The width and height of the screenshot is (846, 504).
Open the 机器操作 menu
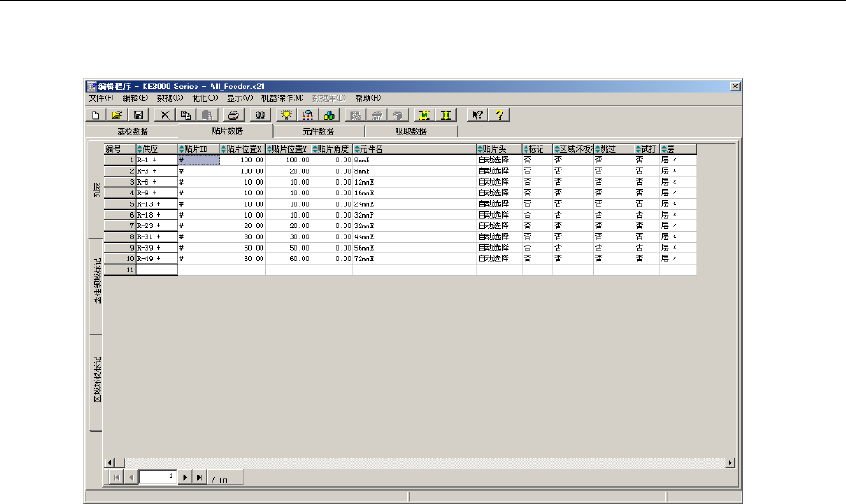(283, 97)
